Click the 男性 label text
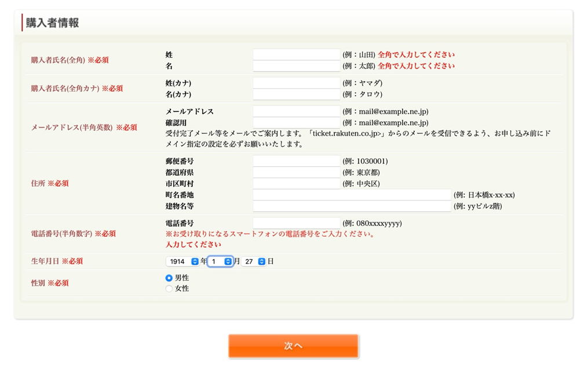The width and height of the screenshot is (588, 365). pyautogui.click(x=182, y=278)
